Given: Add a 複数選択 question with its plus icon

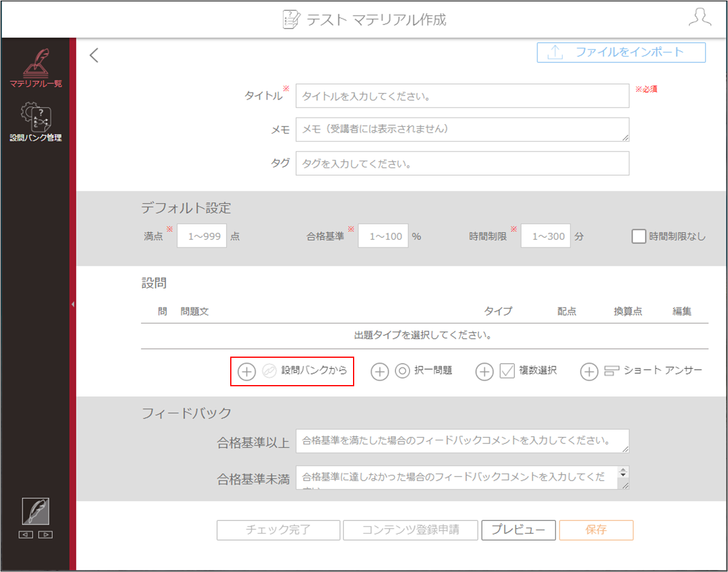Looking at the screenshot, I should [x=485, y=371].
